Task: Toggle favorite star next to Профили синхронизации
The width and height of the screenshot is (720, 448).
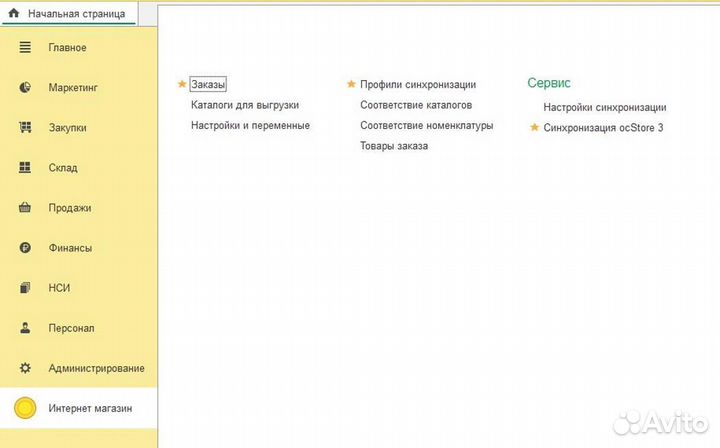Action: 351,84
